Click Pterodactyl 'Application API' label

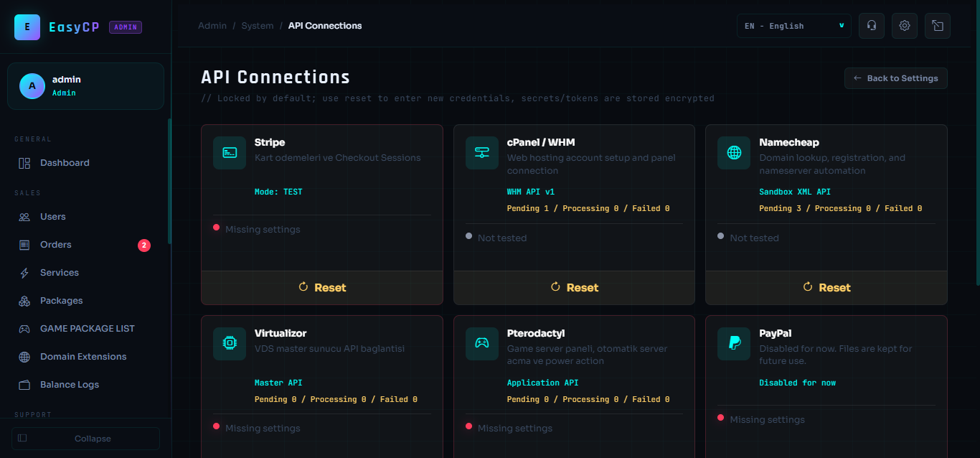coord(543,383)
